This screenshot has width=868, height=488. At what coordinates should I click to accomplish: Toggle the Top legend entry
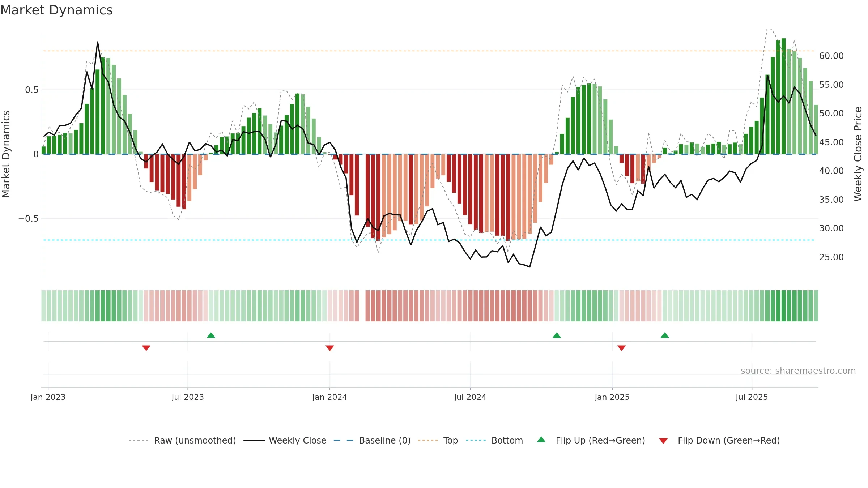point(438,440)
